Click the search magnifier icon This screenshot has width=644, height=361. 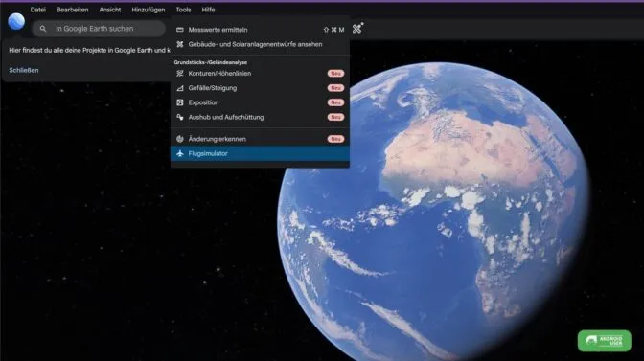[43, 29]
